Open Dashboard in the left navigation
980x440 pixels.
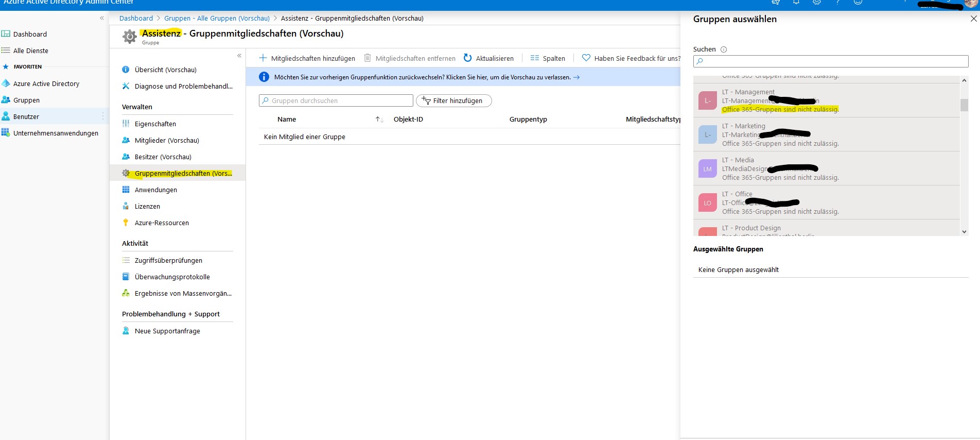(30, 34)
